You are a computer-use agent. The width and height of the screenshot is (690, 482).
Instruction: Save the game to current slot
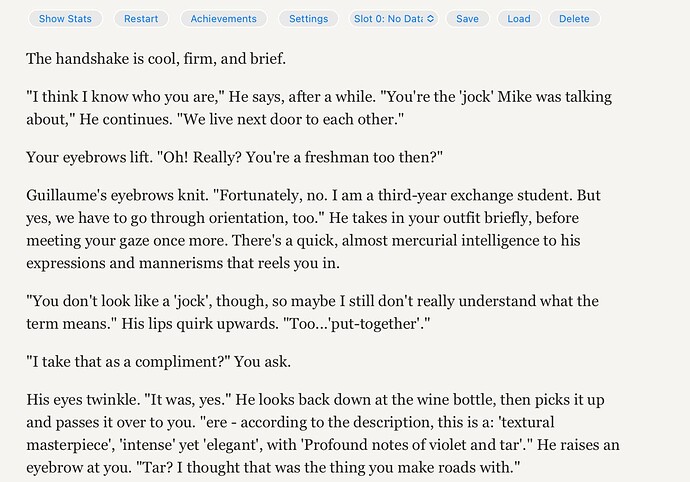pyautogui.click(x=467, y=19)
